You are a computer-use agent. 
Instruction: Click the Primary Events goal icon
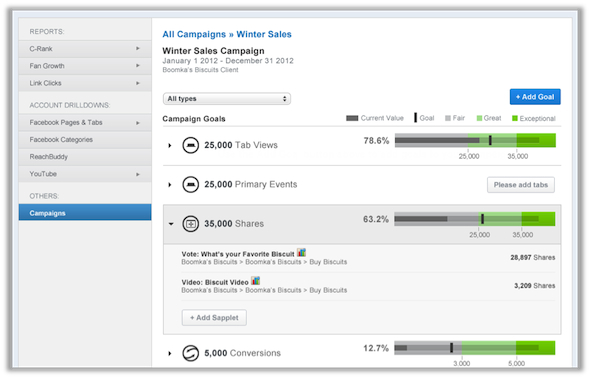point(190,185)
